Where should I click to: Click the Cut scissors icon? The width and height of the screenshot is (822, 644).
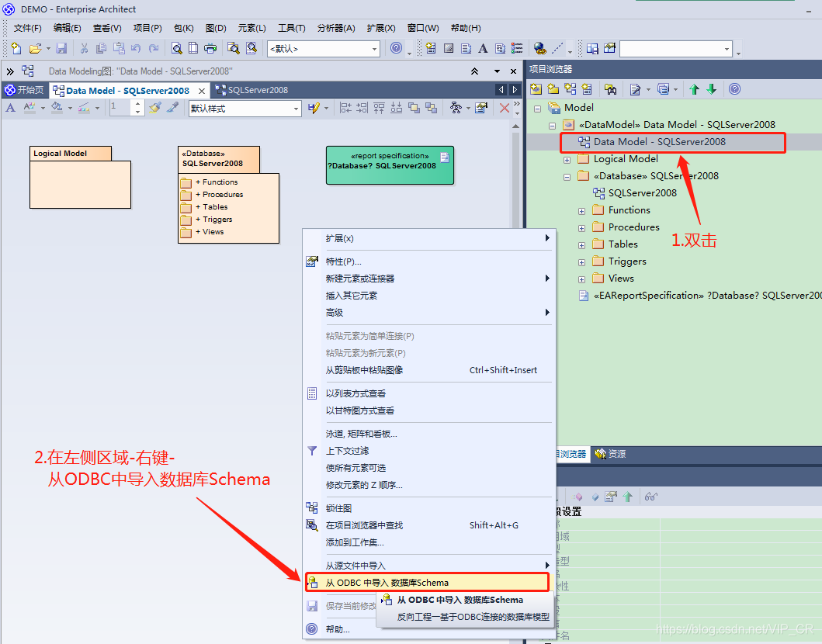click(84, 49)
